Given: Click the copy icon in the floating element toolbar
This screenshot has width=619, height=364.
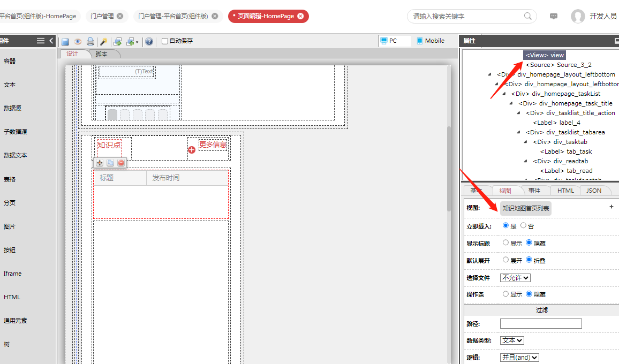Looking at the screenshot, I should click(x=110, y=162).
